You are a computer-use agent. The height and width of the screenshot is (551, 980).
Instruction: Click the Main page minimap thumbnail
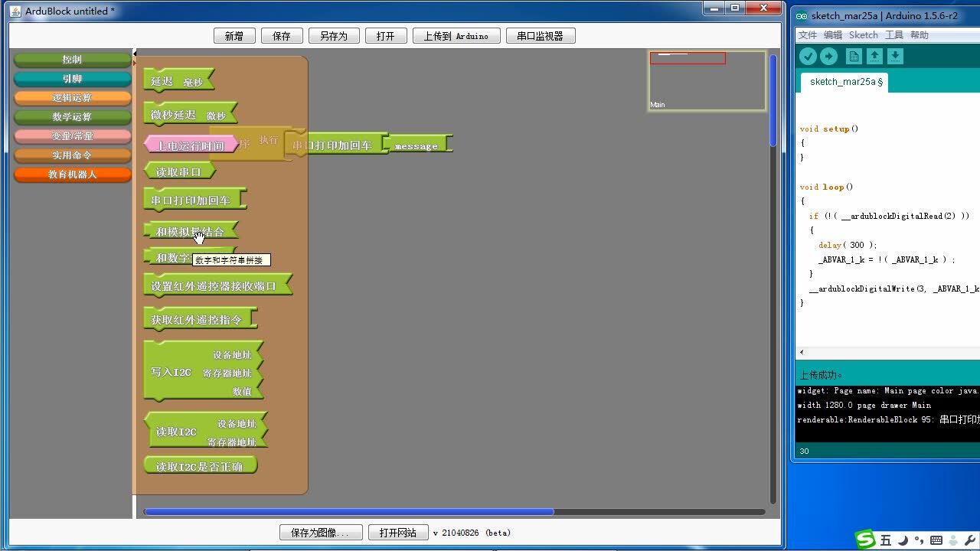pos(707,80)
